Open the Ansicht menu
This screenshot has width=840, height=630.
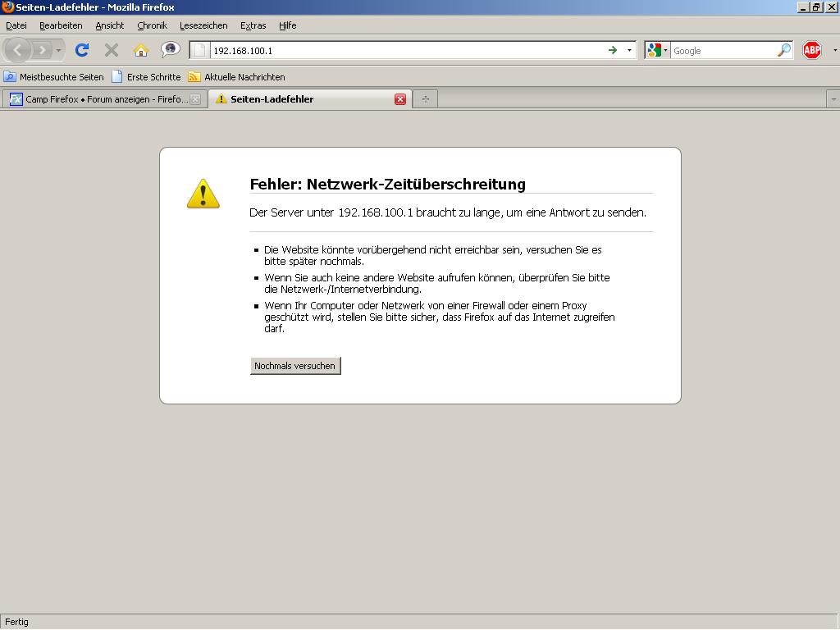109,25
